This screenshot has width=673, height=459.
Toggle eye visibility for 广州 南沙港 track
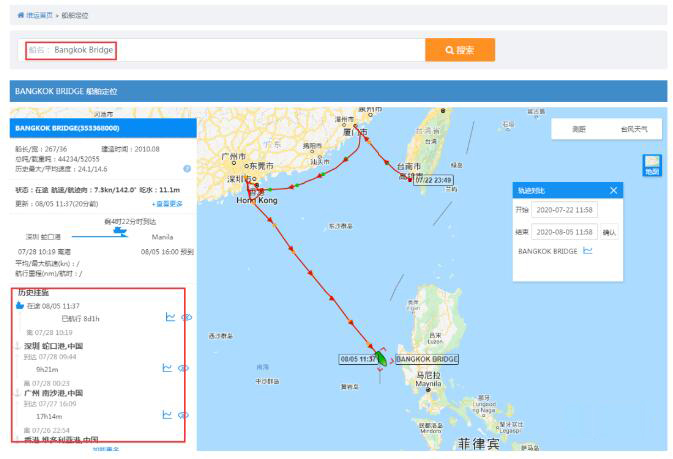point(183,415)
